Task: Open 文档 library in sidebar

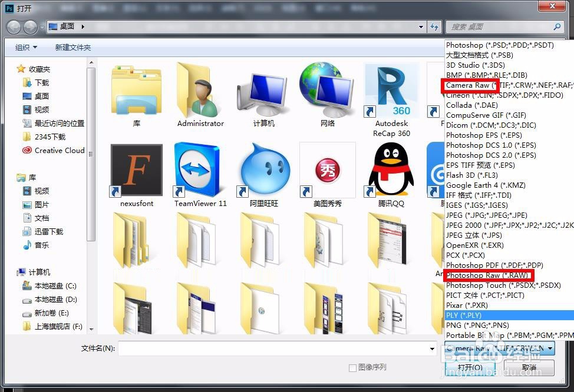Action: (x=35, y=218)
